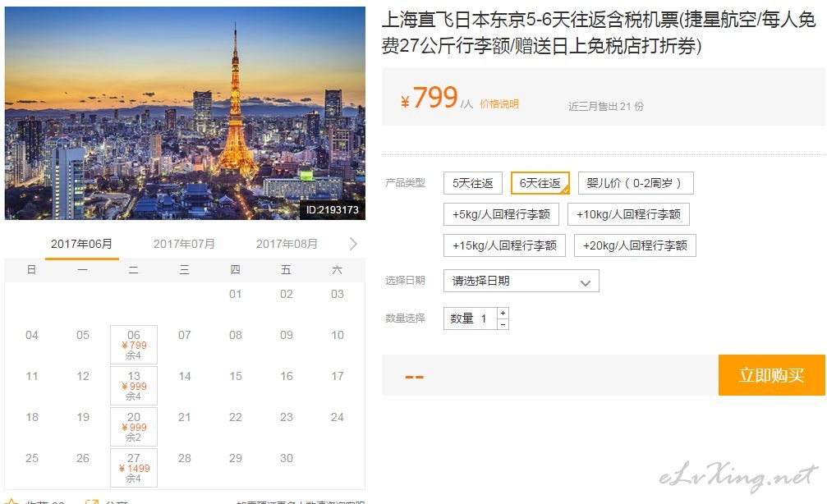
Task: Open the 价格说明 link
Action: pyautogui.click(x=499, y=104)
